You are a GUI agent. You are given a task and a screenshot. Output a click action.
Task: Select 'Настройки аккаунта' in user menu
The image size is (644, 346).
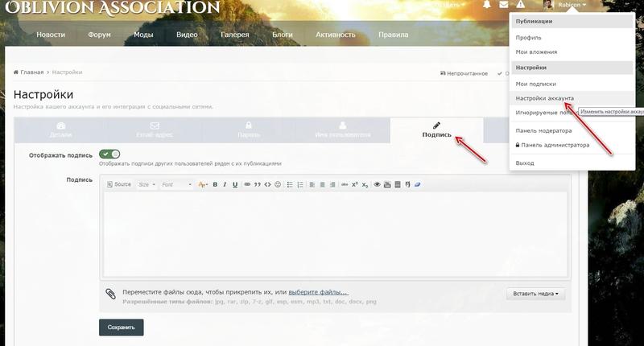tap(545, 98)
